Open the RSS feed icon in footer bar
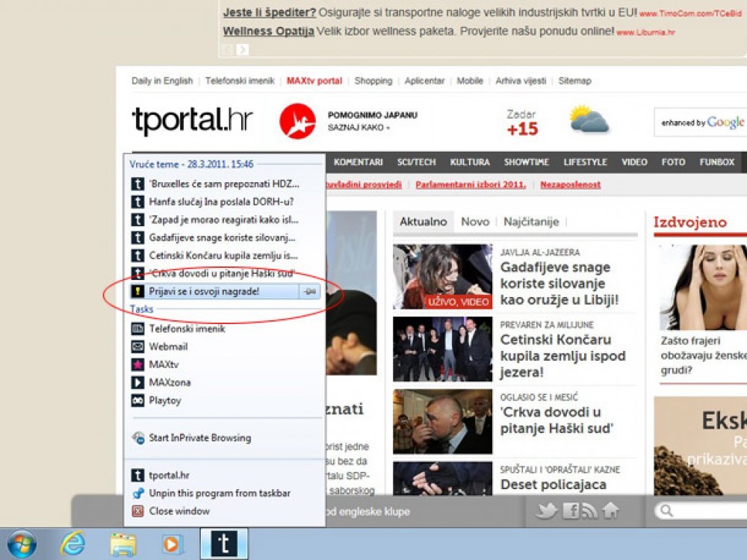 tap(590, 511)
